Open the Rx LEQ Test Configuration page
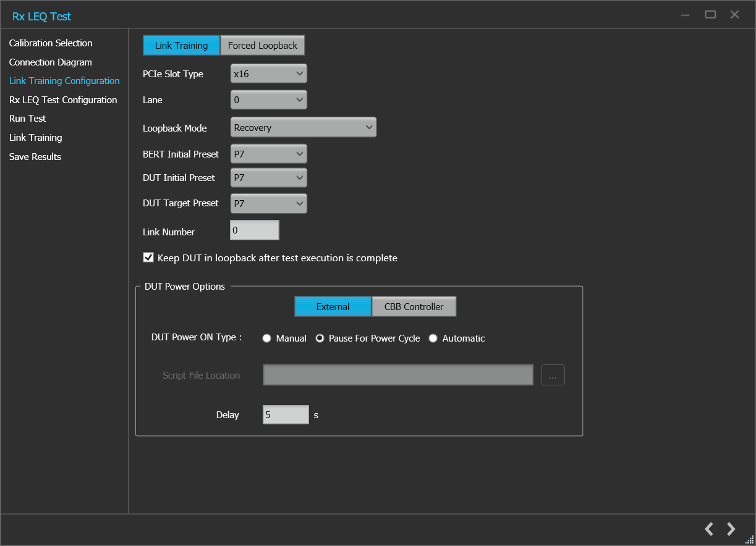The height and width of the screenshot is (546, 756). [62, 99]
